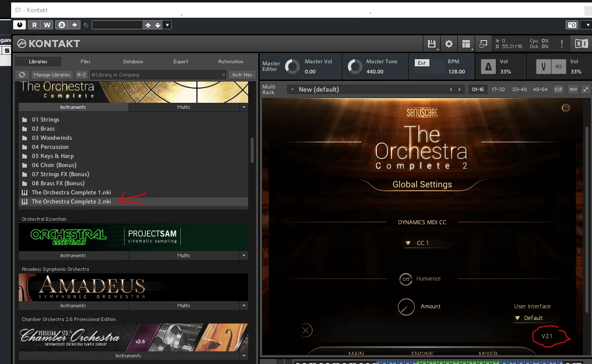Select previous multi with left arrow
This screenshot has width=592, height=364.
(450, 90)
